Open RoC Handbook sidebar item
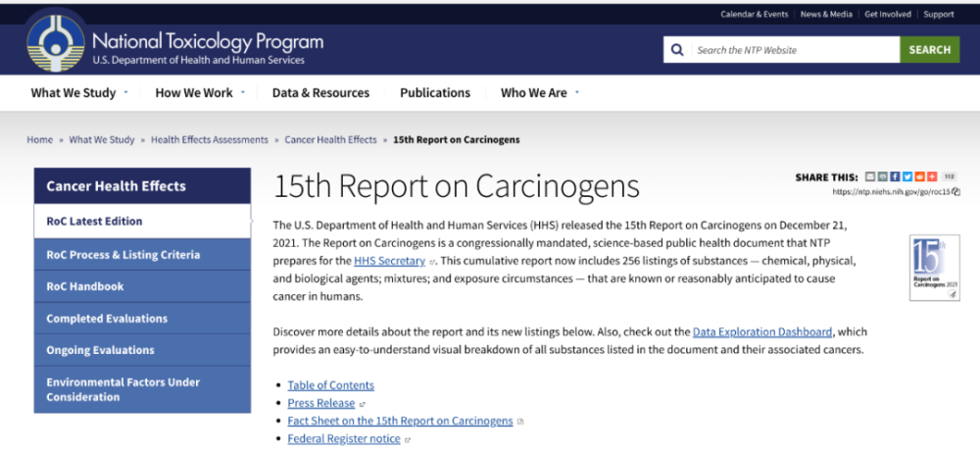This screenshot has height=452, width=980. (x=142, y=286)
